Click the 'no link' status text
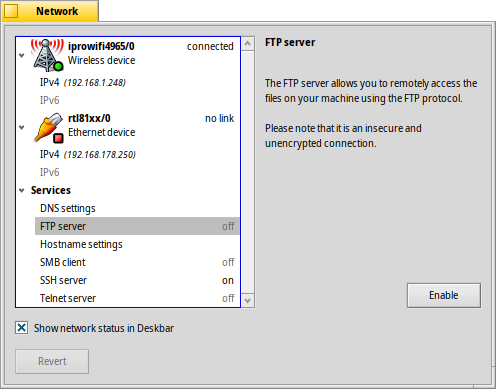Viewport: 496px width, 389px height. coord(219,118)
